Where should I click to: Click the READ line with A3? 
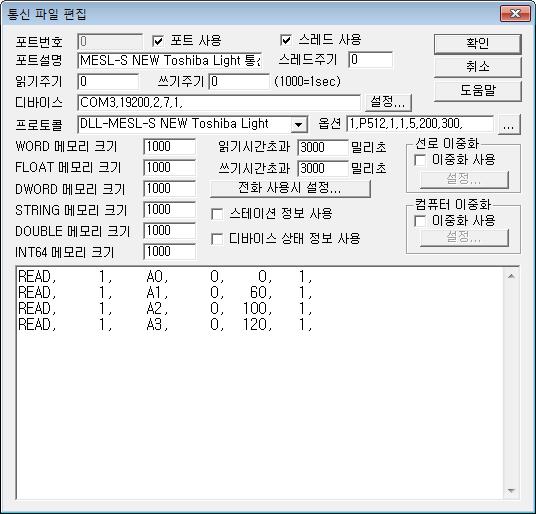pyautogui.click(x=165, y=325)
